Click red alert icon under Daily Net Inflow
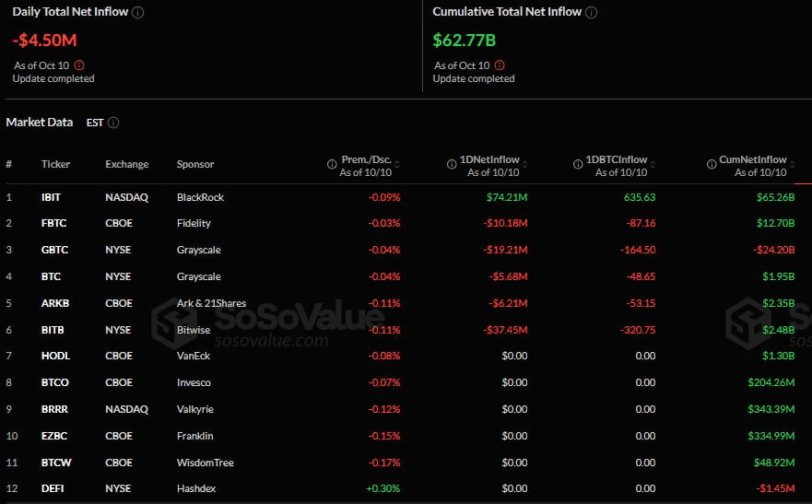This screenshot has height=504, width=812. pos(78,65)
